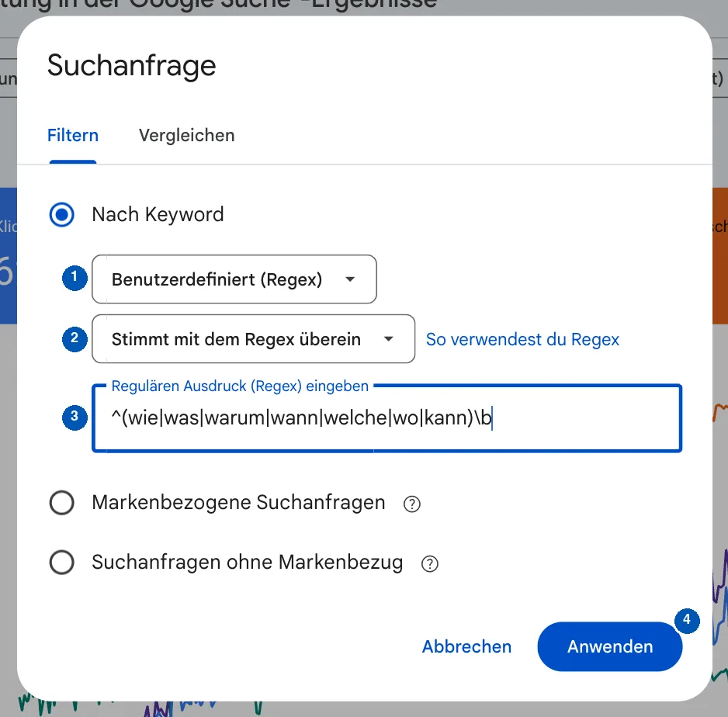
Task: Click the Nach Keyword label text
Action: 158,214
